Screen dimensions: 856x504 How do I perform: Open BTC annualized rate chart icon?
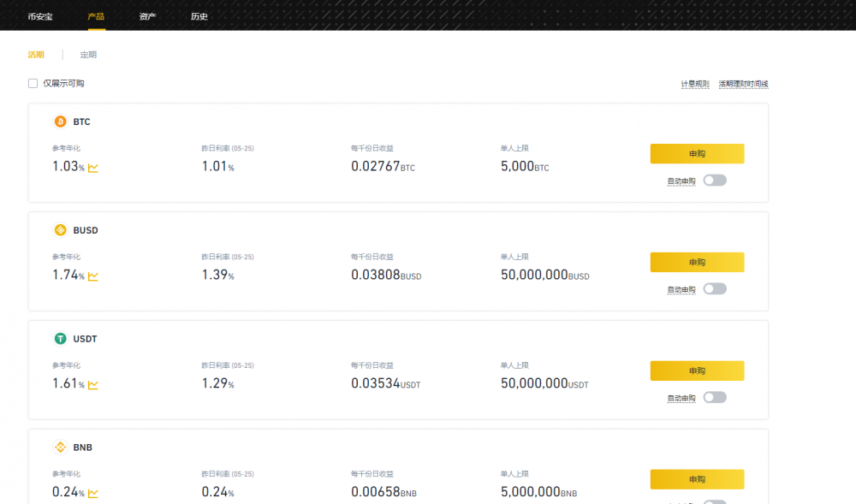click(x=93, y=168)
